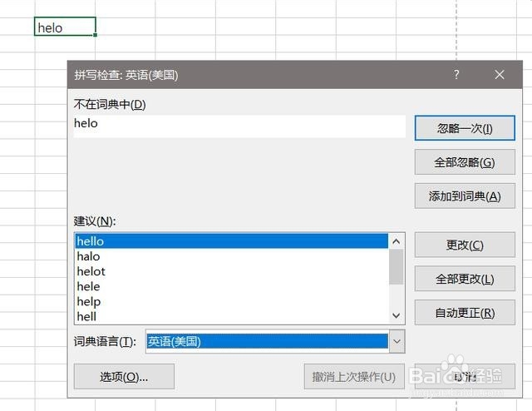Select suggestion "help"
This screenshot has width=532, height=411.
coord(231,301)
